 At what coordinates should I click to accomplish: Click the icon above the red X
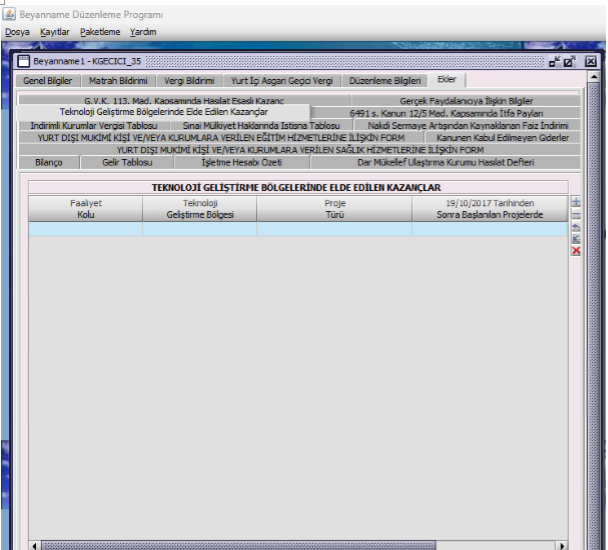point(576,239)
